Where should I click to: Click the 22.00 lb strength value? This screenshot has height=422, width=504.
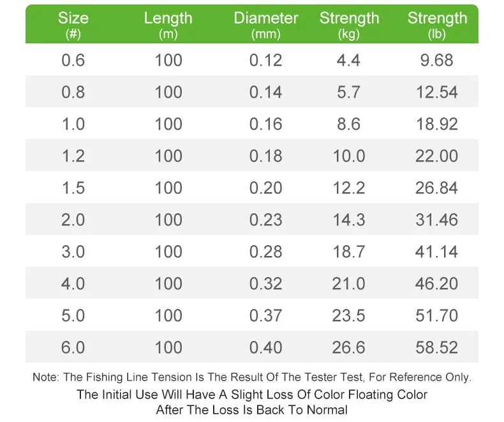(x=437, y=156)
